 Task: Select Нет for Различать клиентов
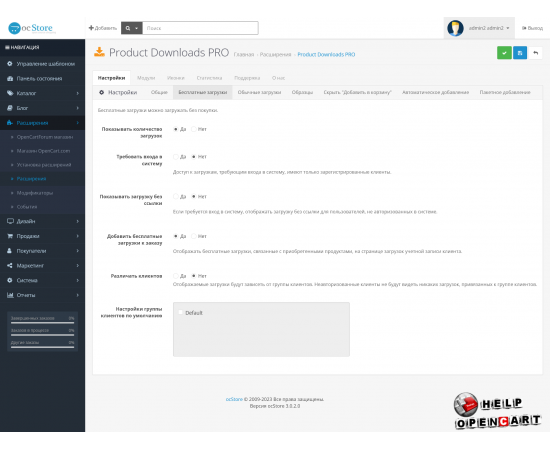coord(194,276)
